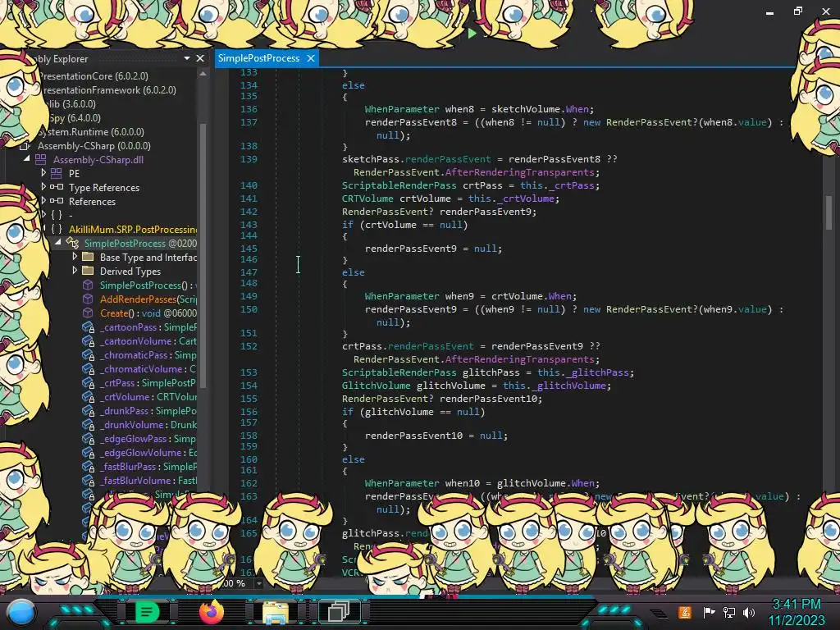The image size is (840, 630).
Task: Select the AddRenderPasses method in tree
Action: click(x=148, y=299)
